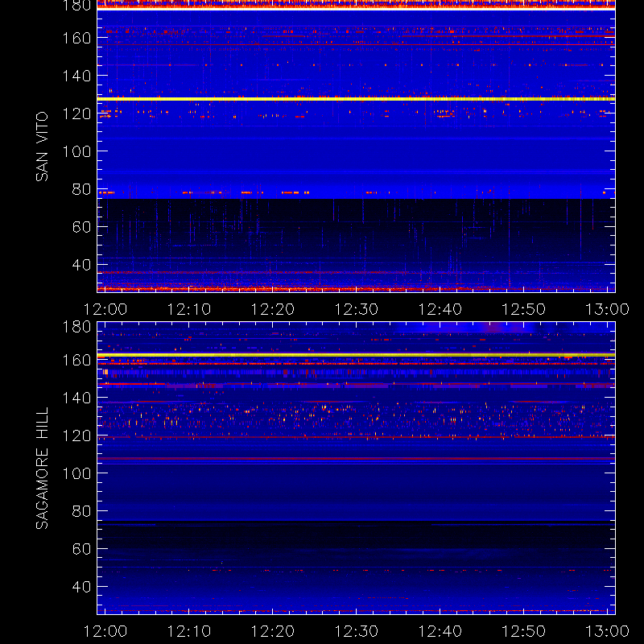
Task: Click the 12:30 time label under San Vito plot
Action: (356, 309)
